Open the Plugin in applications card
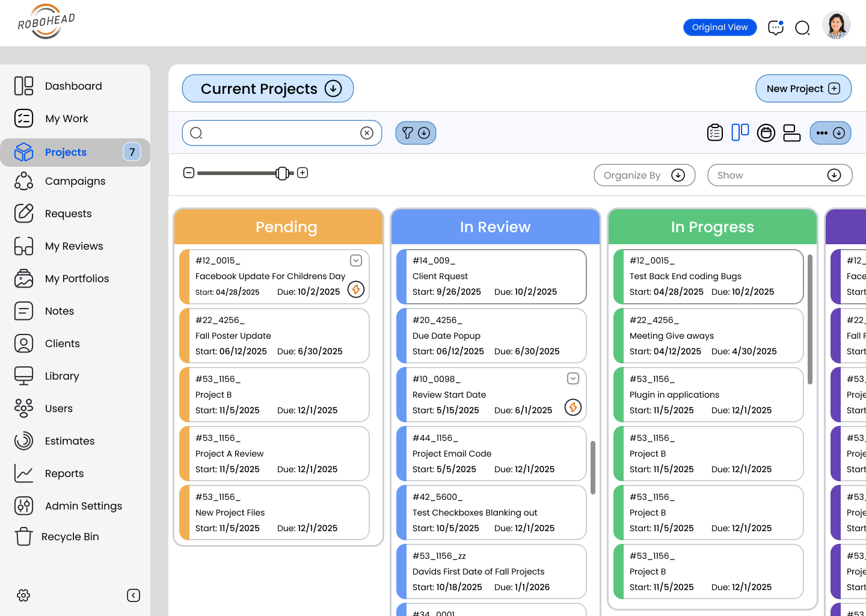 pos(708,395)
